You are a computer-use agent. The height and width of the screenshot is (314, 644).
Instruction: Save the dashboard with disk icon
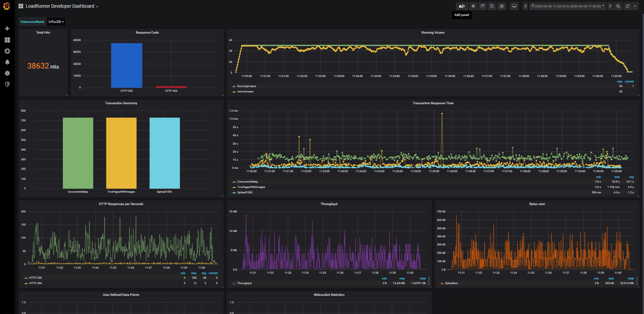492,6
